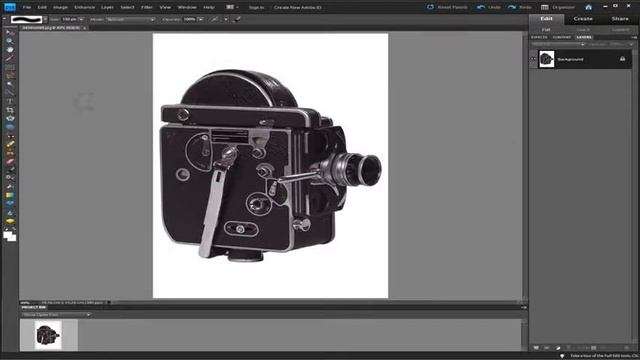Switch to Quick edit mode
The height and width of the screenshot is (360, 640).
click(x=583, y=30)
